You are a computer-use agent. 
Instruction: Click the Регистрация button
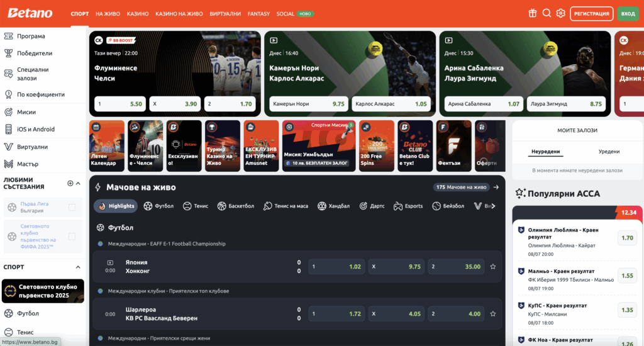point(591,13)
